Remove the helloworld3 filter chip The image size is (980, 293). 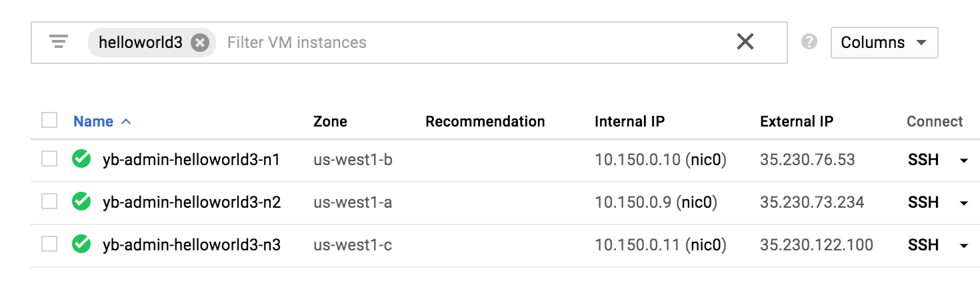[199, 43]
